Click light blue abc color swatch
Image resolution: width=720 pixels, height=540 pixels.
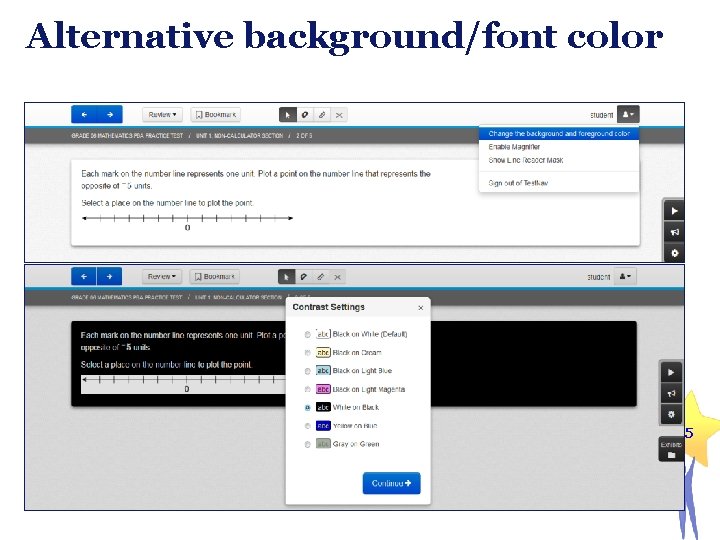[x=323, y=371]
